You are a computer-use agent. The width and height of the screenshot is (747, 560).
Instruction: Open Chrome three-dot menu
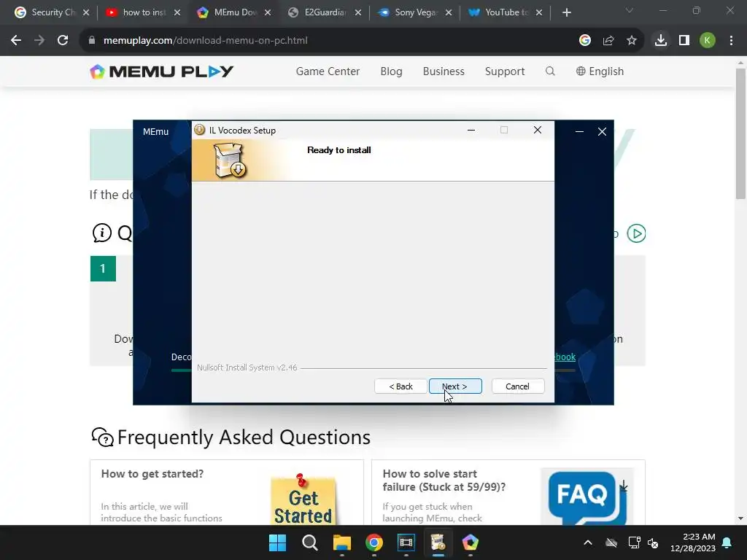coord(731,41)
